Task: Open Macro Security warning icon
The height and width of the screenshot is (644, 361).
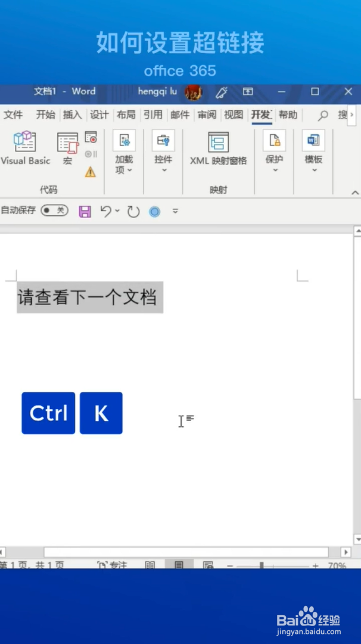Action: point(91,172)
